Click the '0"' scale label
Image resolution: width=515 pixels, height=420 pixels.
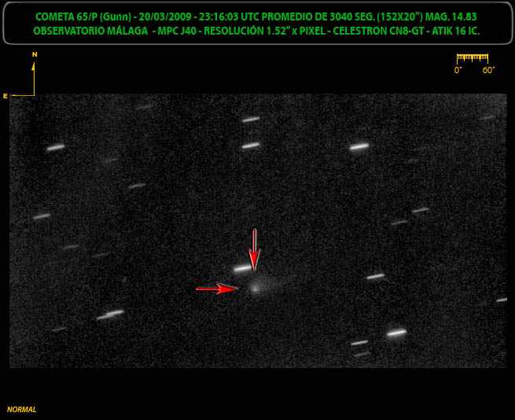click(x=458, y=70)
